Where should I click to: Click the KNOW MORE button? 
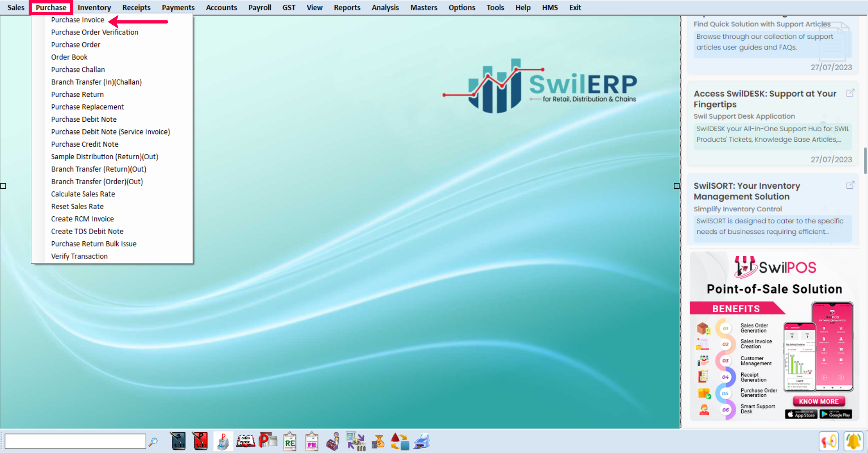(819, 401)
